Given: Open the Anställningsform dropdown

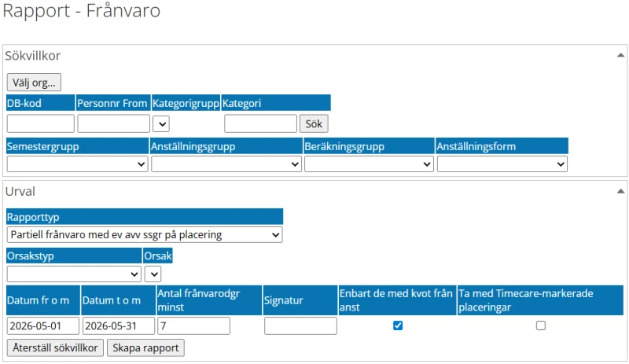Looking at the screenshot, I should [502, 164].
